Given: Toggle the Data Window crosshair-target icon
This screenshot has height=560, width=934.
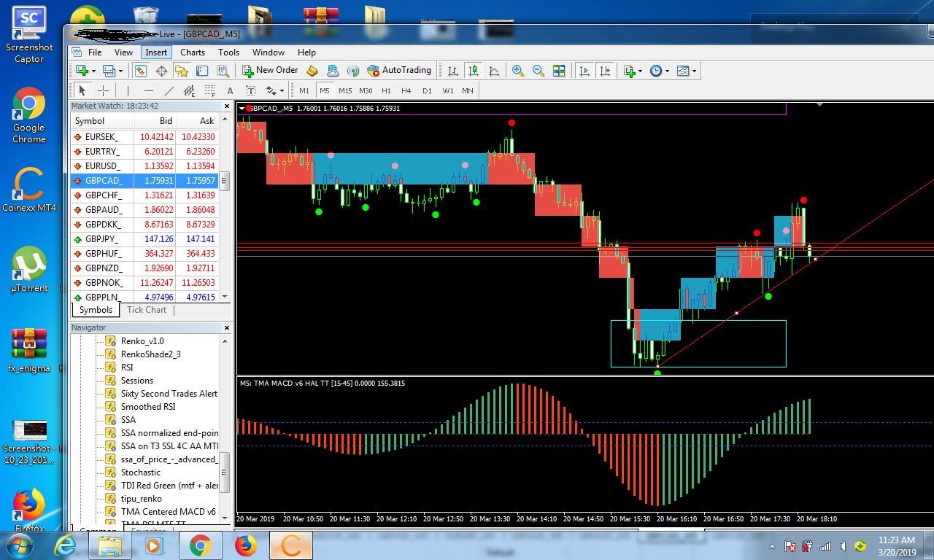Looking at the screenshot, I should pyautogui.click(x=161, y=71).
